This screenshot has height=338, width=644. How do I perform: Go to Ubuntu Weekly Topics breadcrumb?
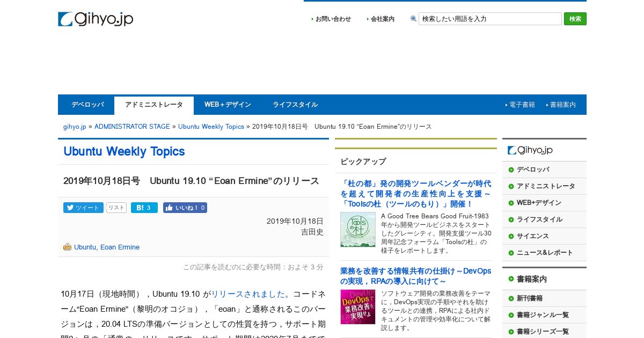211,127
